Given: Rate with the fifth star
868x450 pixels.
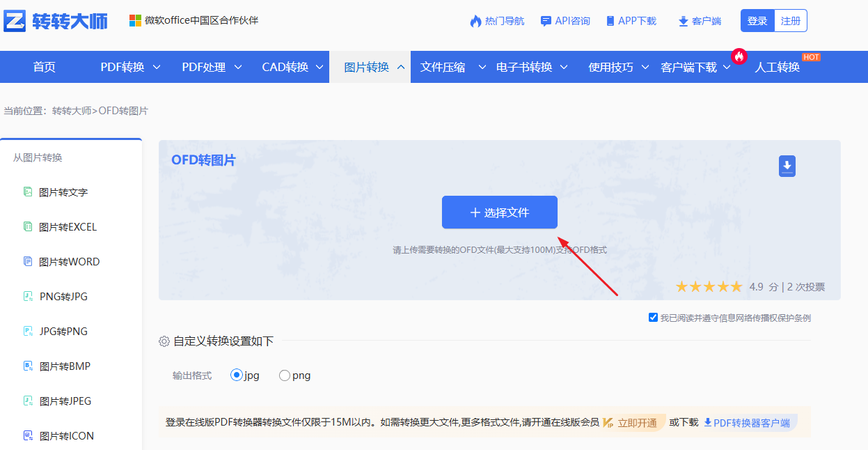Looking at the screenshot, I should (x=735, y=286).
